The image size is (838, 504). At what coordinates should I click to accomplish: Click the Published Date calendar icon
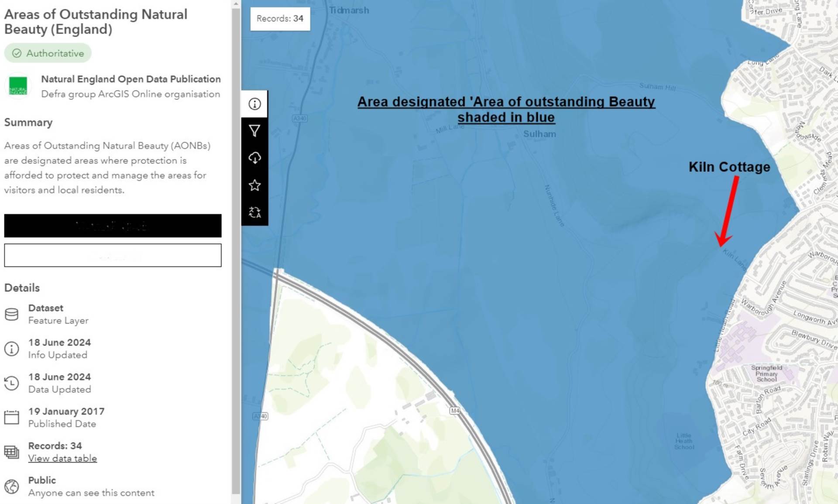point(12,418)
